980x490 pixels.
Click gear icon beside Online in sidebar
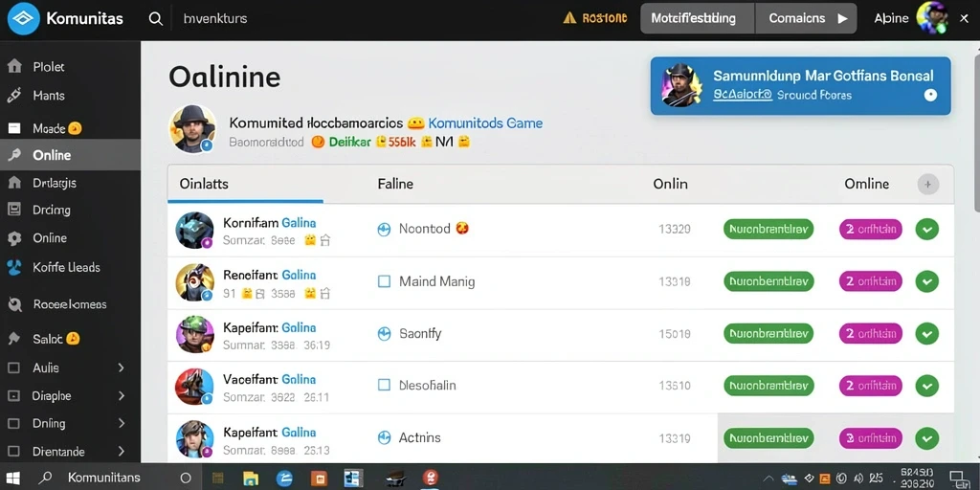pos(13,238)
